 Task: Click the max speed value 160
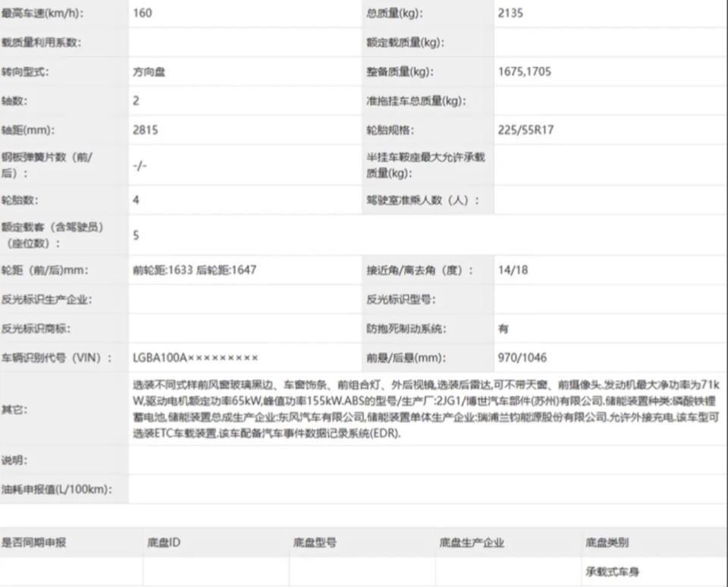pos(143,13)
